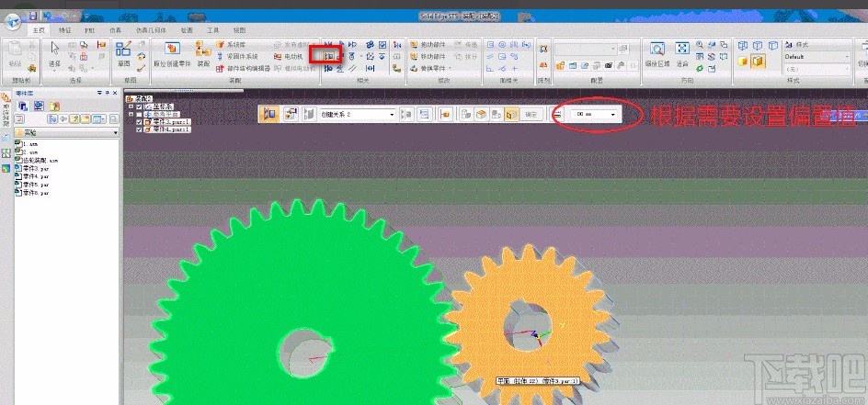Viewport: 868px width, 405px height.
Task: Click the green rotate view icon
Action: (700, 69)
